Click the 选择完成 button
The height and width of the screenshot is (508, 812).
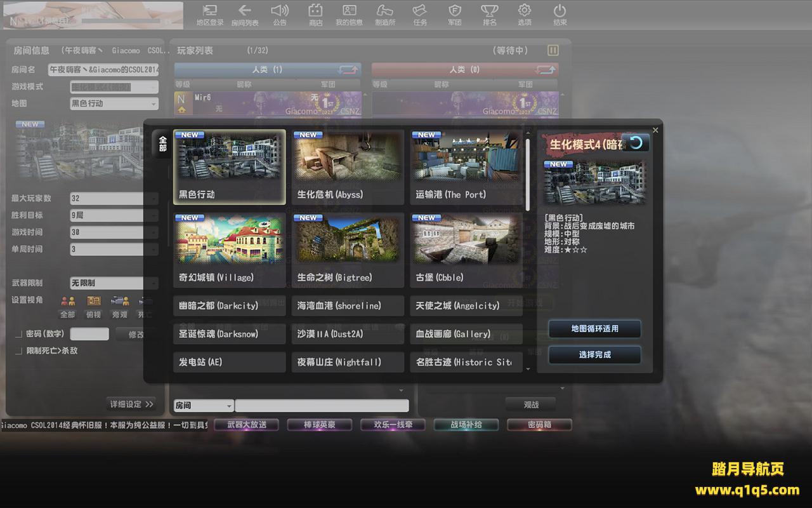[594, 355]
